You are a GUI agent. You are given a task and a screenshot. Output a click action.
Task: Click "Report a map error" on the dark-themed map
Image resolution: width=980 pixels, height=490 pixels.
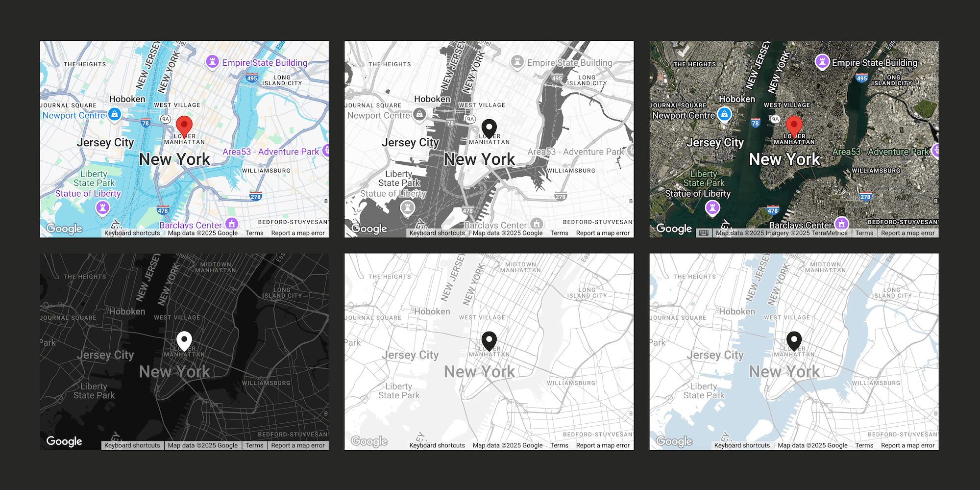click(x=298, y=445)
